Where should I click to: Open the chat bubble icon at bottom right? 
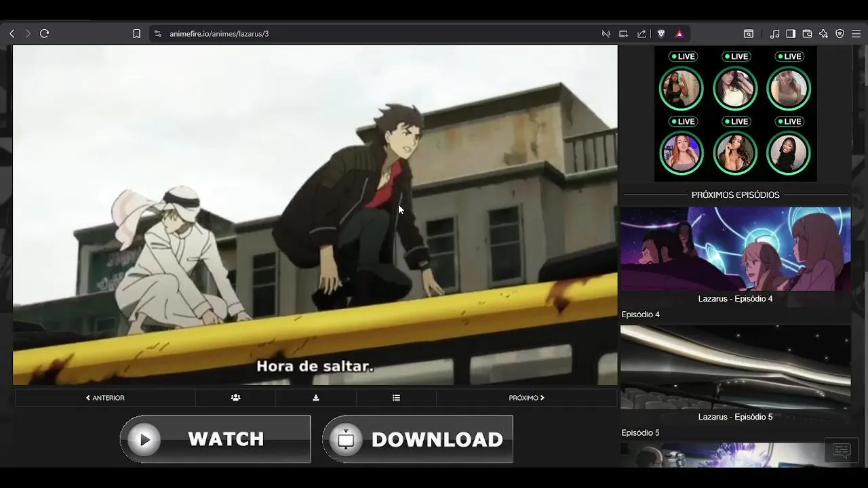click(842, 451)
